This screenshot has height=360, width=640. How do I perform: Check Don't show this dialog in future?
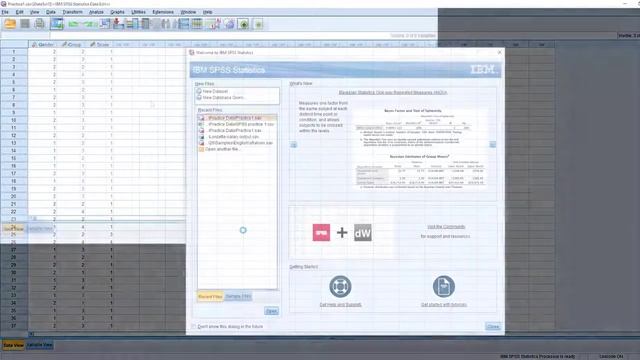pos(193,327)
